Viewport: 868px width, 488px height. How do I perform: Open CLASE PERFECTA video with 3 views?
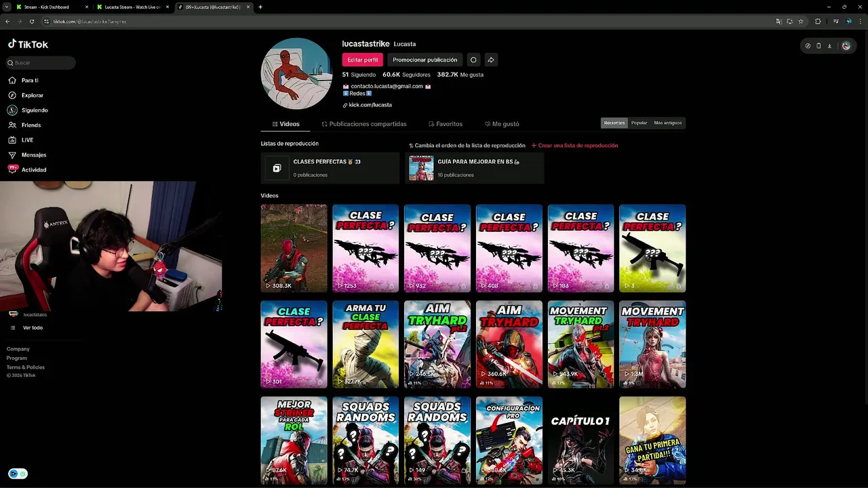coord(652,248)
